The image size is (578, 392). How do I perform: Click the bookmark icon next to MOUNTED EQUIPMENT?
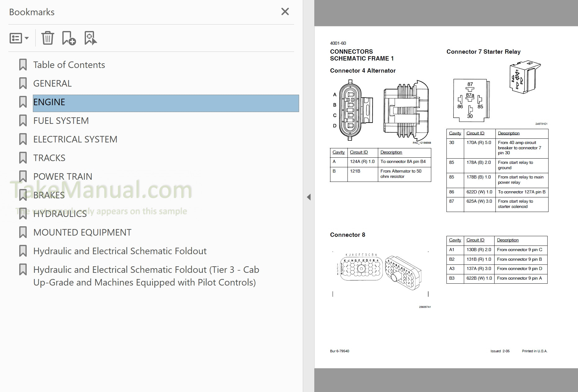(x=23, y=232)
